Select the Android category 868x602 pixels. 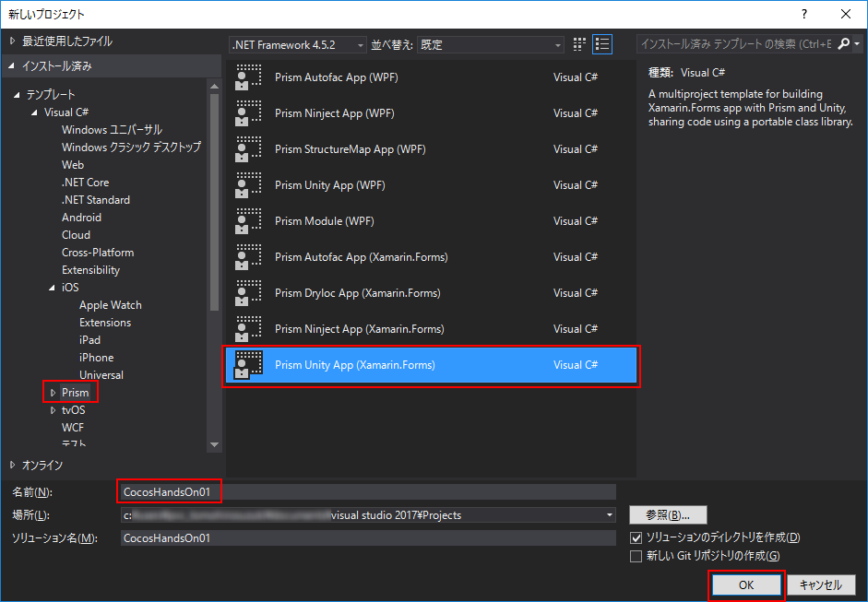(x=81, y=218)
